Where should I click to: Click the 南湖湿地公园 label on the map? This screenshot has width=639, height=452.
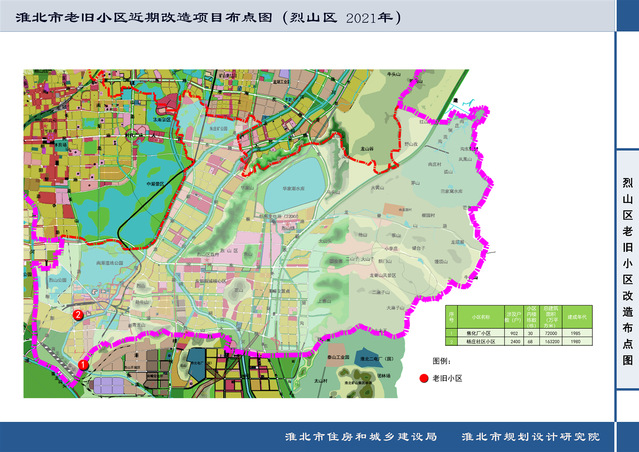coord(108,263)
